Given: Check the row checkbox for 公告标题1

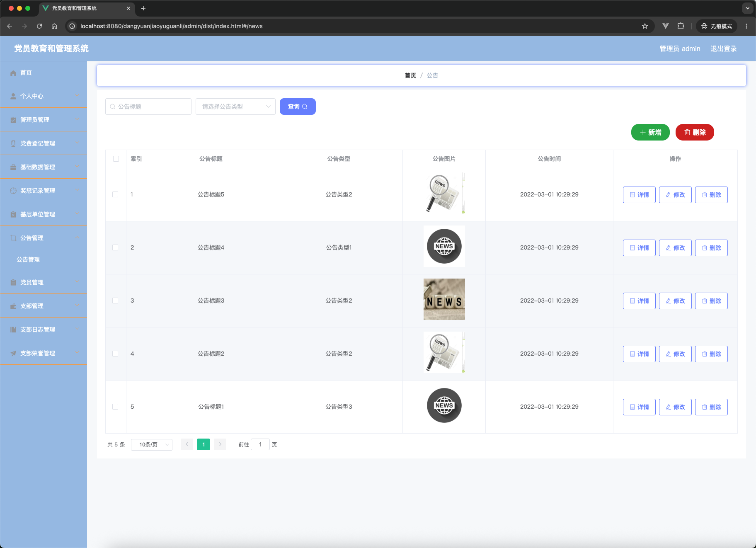Looking at the screenshot, I should [115, 407].
